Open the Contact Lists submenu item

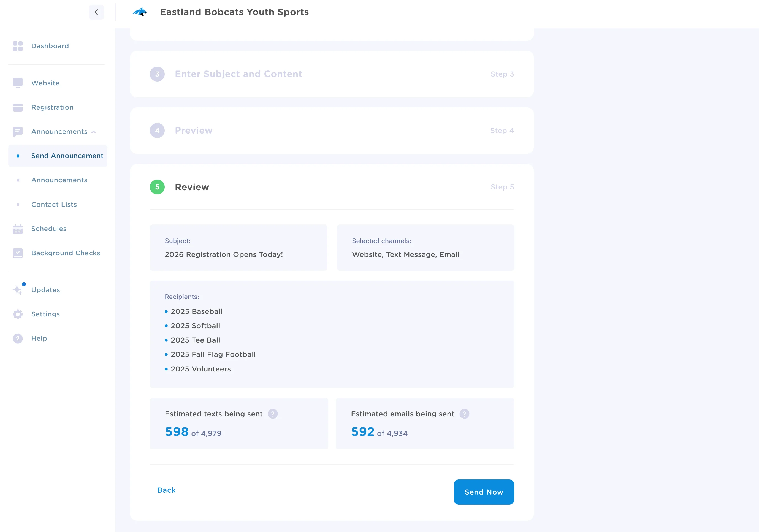point(54,205)
